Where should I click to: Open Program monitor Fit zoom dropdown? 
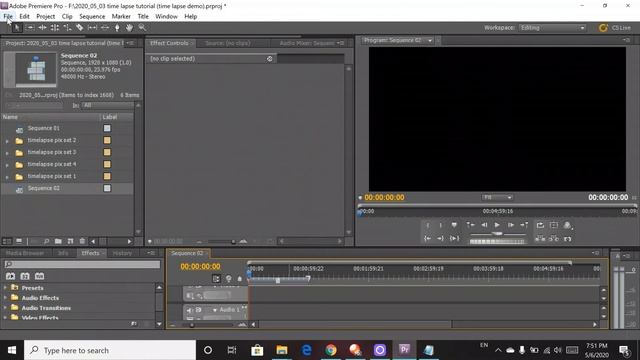coord(497,197)
